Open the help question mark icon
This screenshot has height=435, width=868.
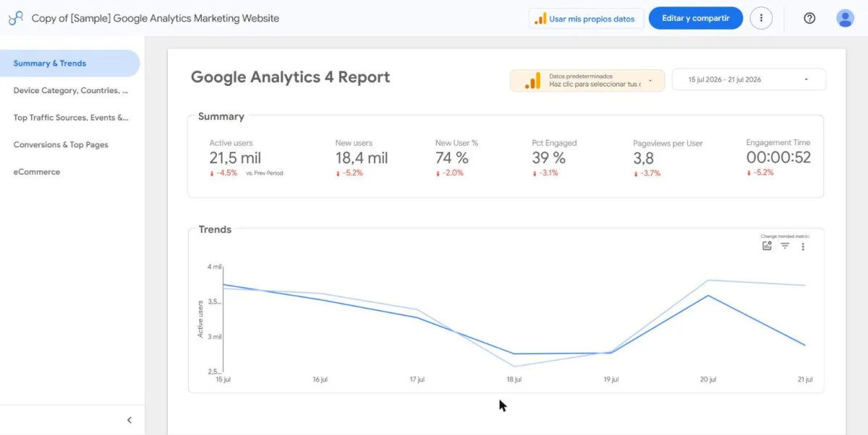click(x=809, y=18)
